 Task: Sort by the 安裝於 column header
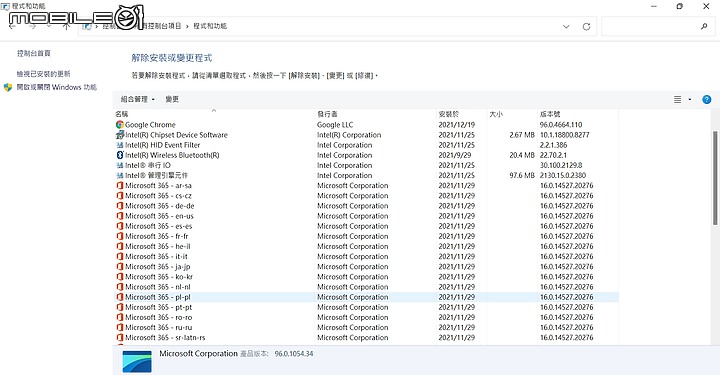449,114
